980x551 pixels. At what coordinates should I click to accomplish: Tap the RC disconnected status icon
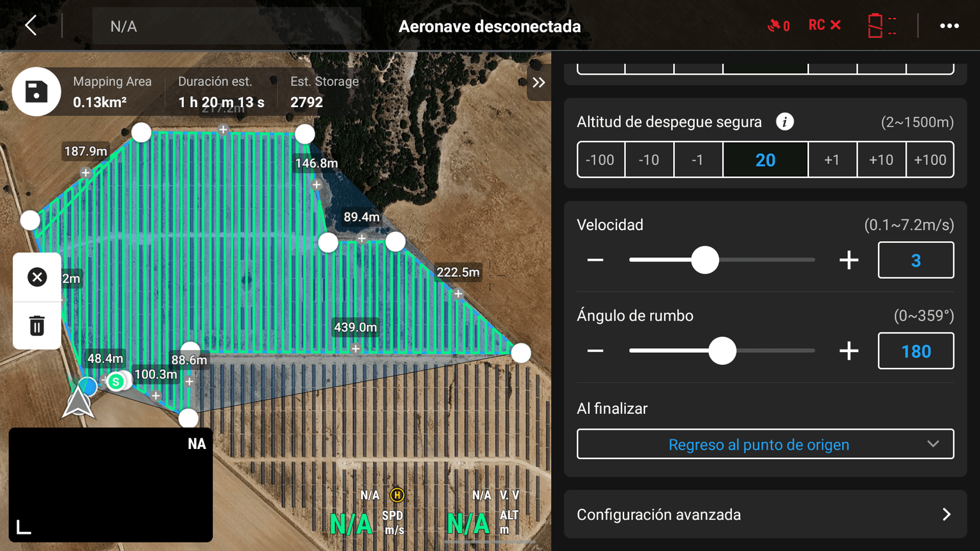pos(824,26)
